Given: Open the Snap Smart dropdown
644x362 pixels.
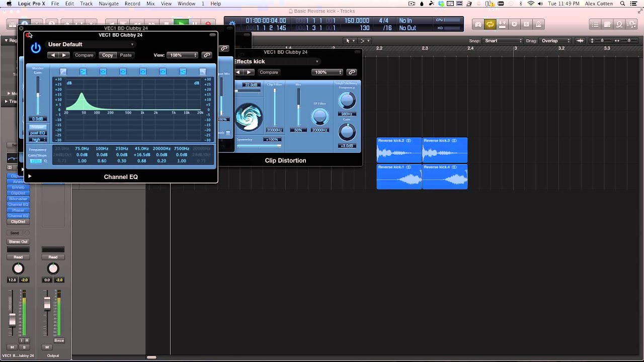Looking at the screenshot, I should click(503, 41).
